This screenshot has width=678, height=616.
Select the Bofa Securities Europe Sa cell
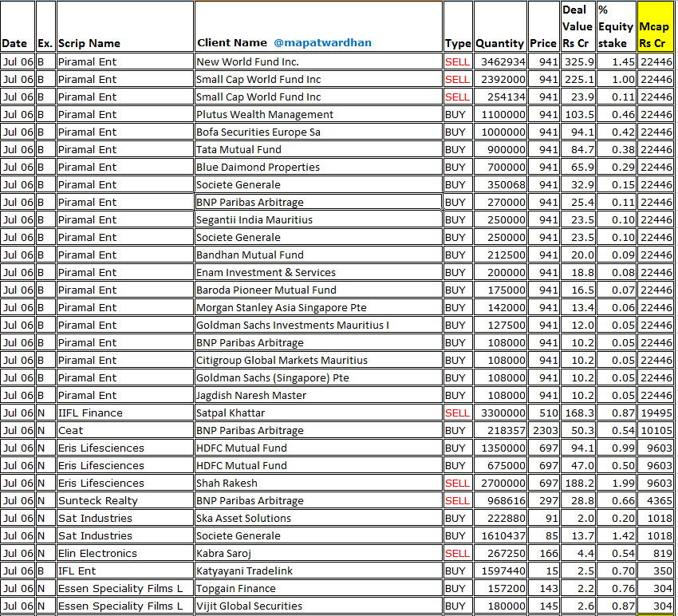pyautogui.click(x=319, y=132)
